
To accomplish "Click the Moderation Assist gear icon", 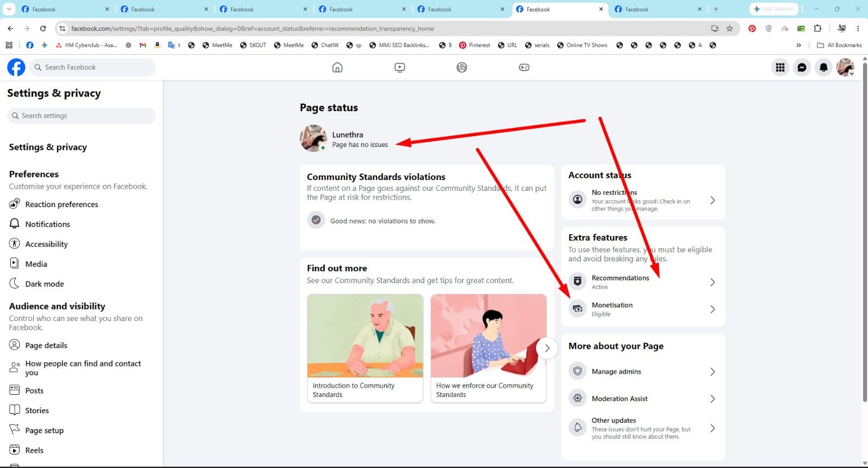I will coord(578,398).
